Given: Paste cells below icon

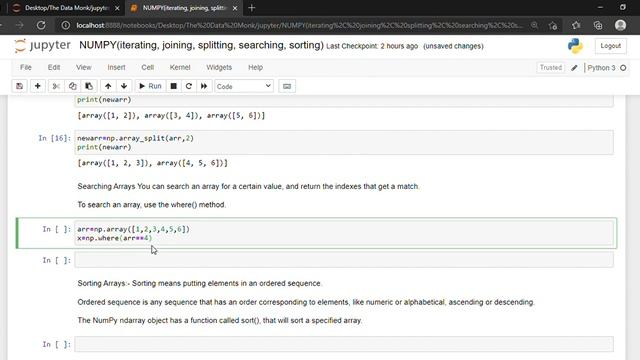Looking at the screenshot, I should 89,86.
